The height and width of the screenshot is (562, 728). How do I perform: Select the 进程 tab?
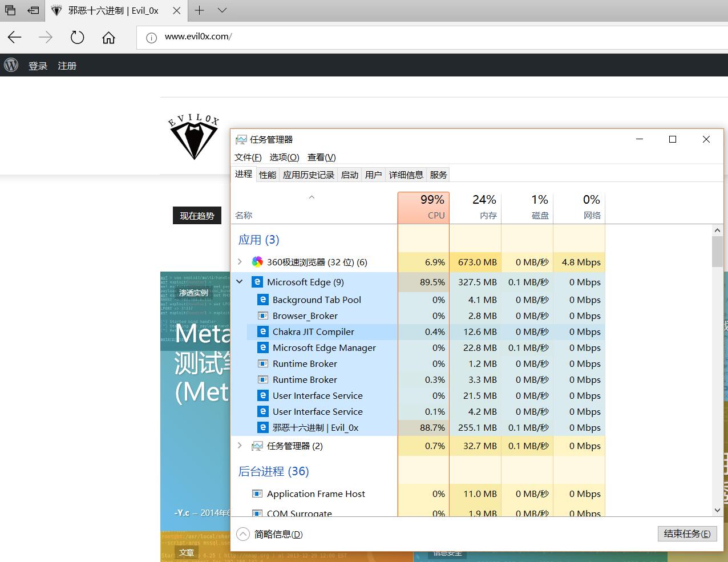[244, 174]
